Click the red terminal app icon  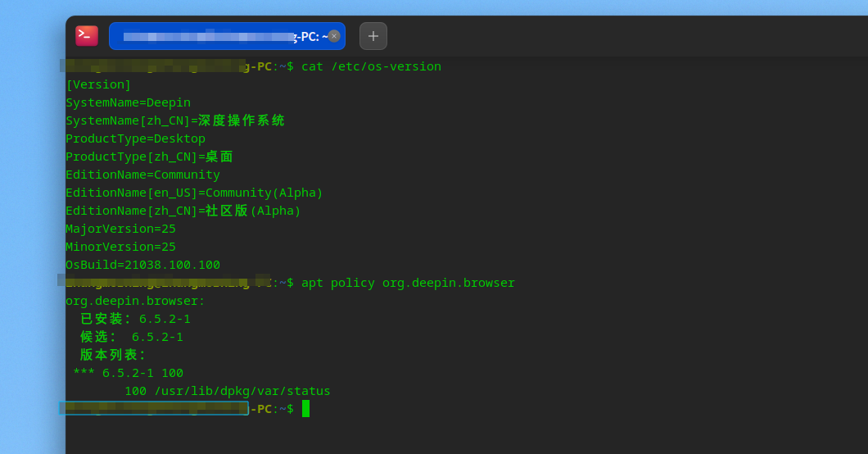[87, 36]
